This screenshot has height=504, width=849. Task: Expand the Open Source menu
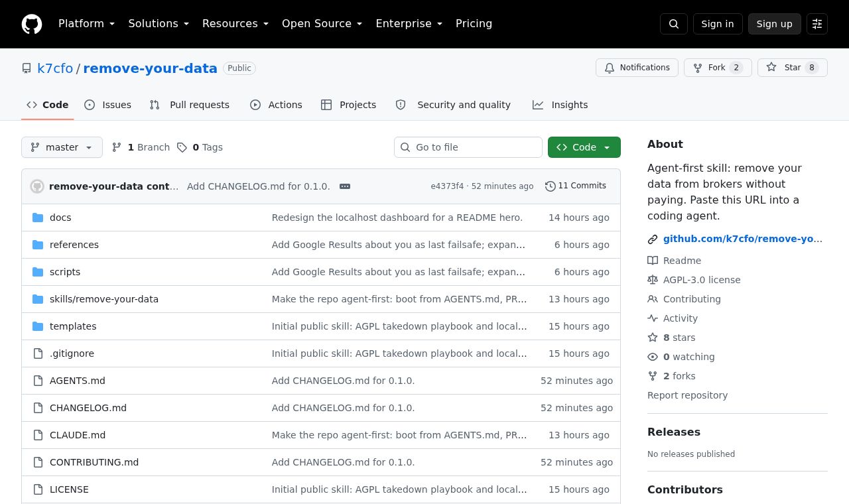pyautogui.click(x=322, y=24)
